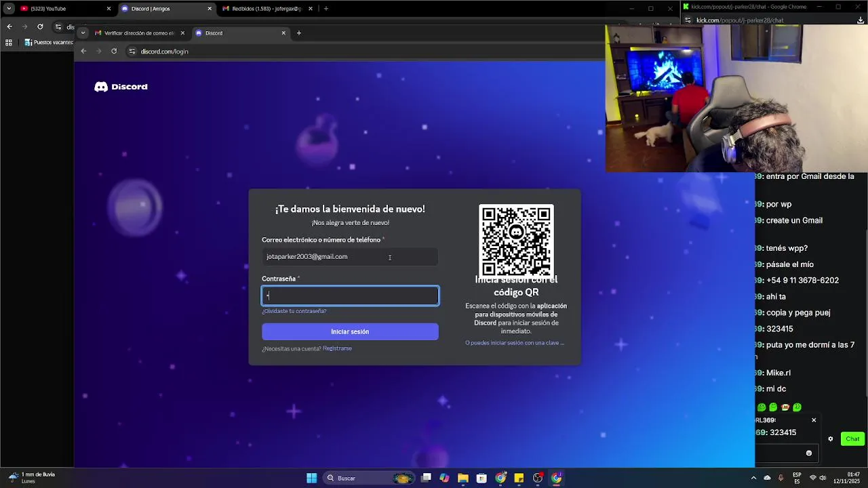Open OBS Studio from the taskbar

tap(538, 478)
